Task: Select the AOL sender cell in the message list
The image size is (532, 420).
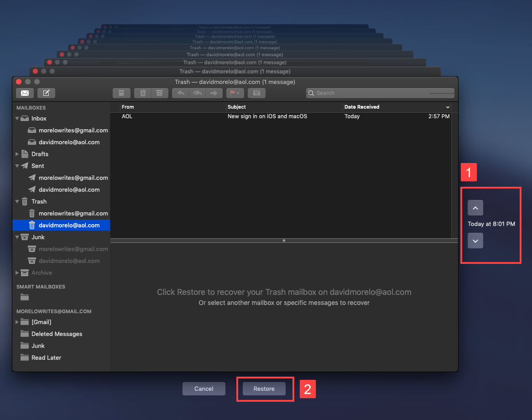Action: point(127,116)
